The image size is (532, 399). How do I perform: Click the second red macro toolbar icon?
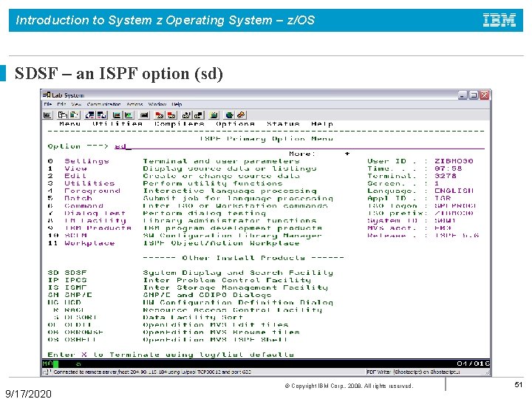(171, 115)
